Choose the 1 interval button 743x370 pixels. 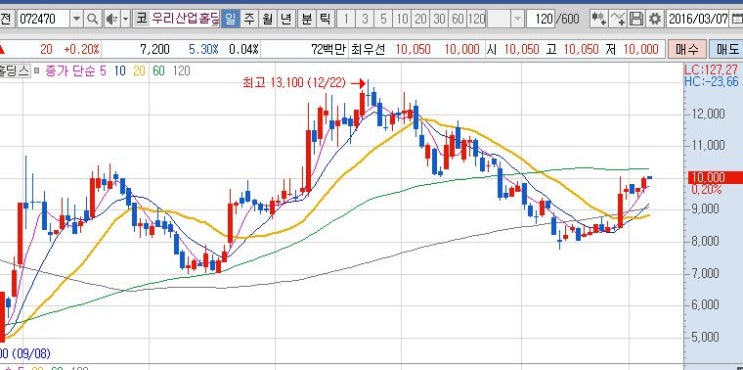coord(346,19)
